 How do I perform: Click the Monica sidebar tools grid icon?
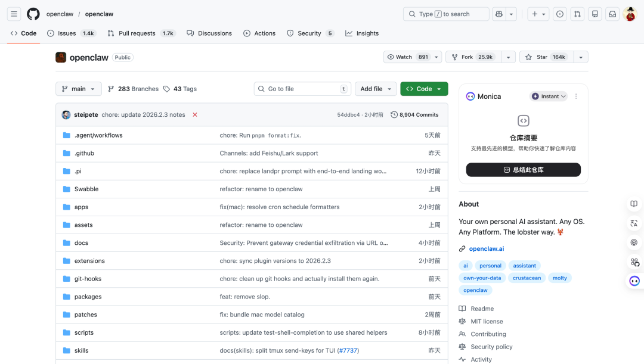click(x=634, y=262)
